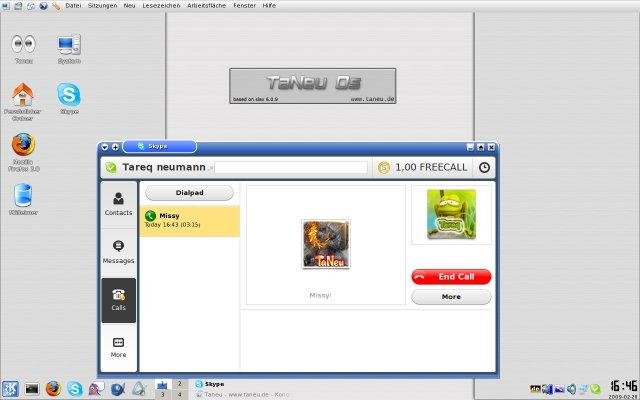Screen dimensions: 640x400
Task: Select the Skype title tab
Action: coord(160,147)
